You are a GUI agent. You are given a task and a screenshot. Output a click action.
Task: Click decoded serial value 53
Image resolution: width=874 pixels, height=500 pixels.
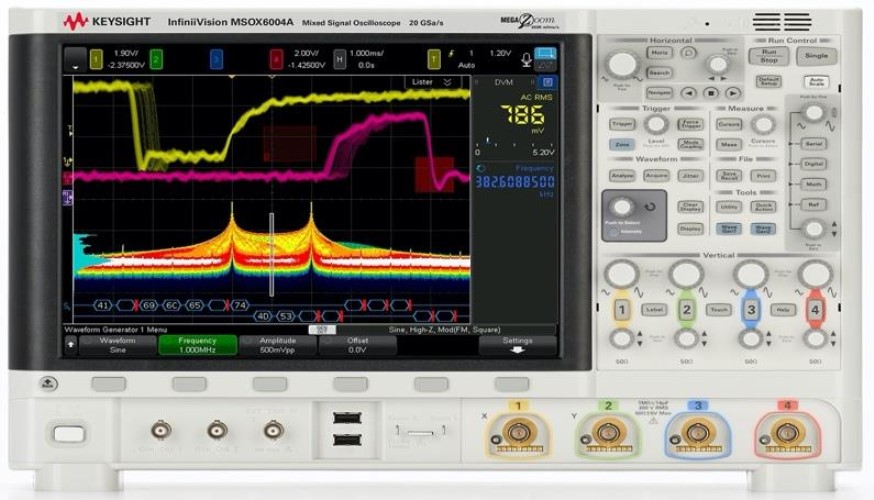point(286,316)
